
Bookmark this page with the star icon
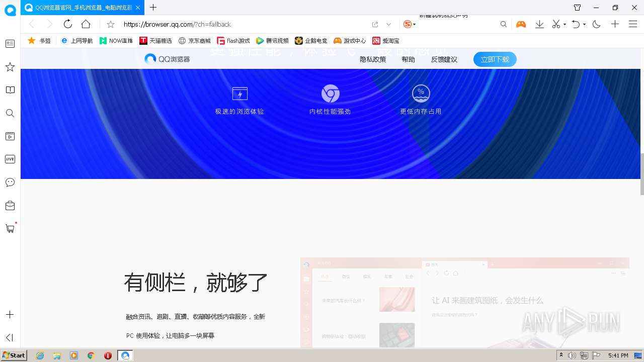tap(111, 24)
